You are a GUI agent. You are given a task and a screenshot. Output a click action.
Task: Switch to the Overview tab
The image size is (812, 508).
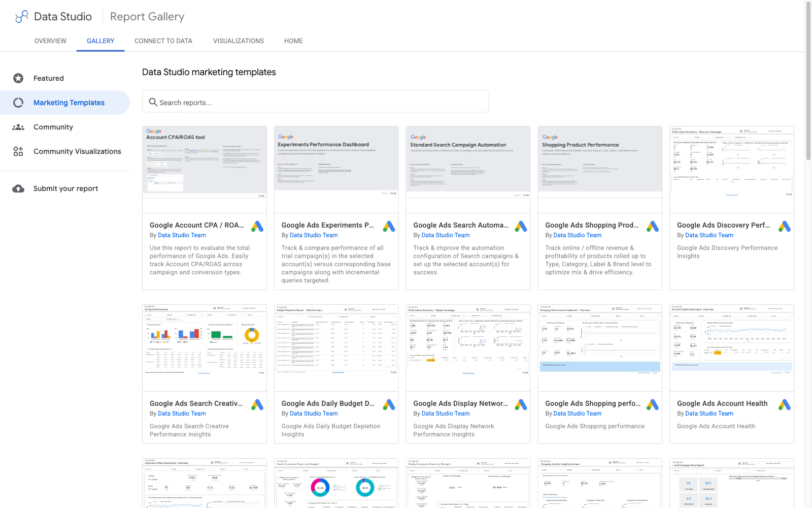pyautogui.click(x=50, y=41)
